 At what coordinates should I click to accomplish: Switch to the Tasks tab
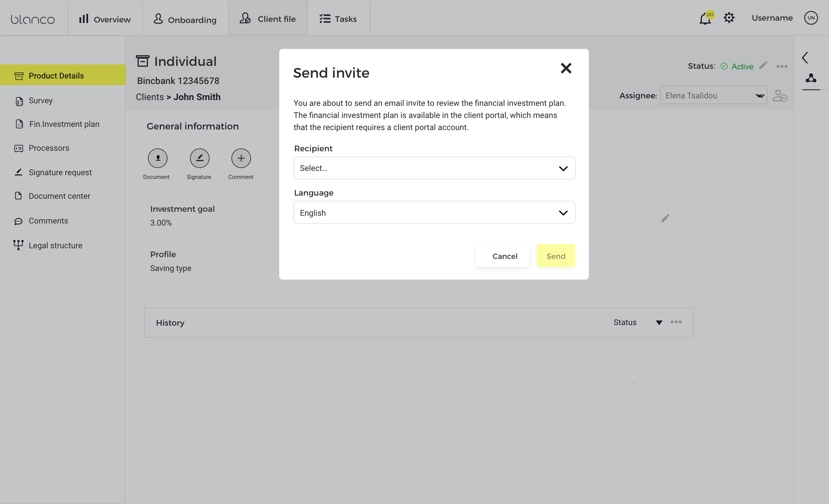pos(338,19)
